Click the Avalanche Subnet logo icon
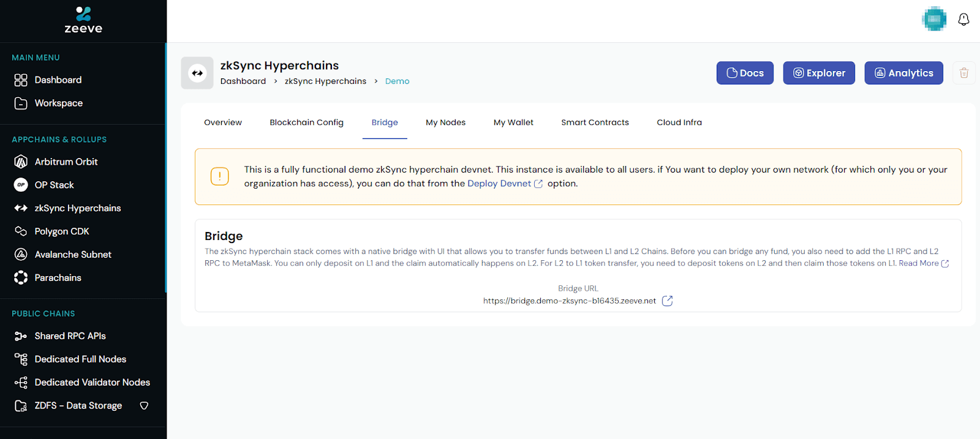Viewport: 980px width, 439px height. 21,255
